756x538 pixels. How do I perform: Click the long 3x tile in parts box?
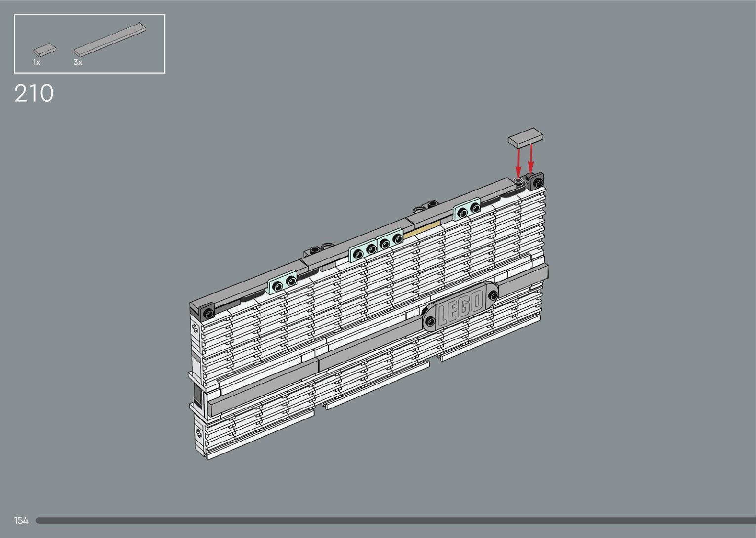tap(110, 39)
